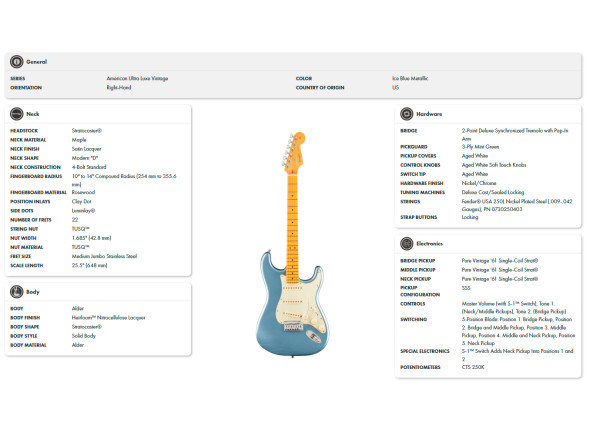Screen dimensions: 590x434
Task: Click the SERIES label
Action: pyautogui.click(x=18, y=78)
